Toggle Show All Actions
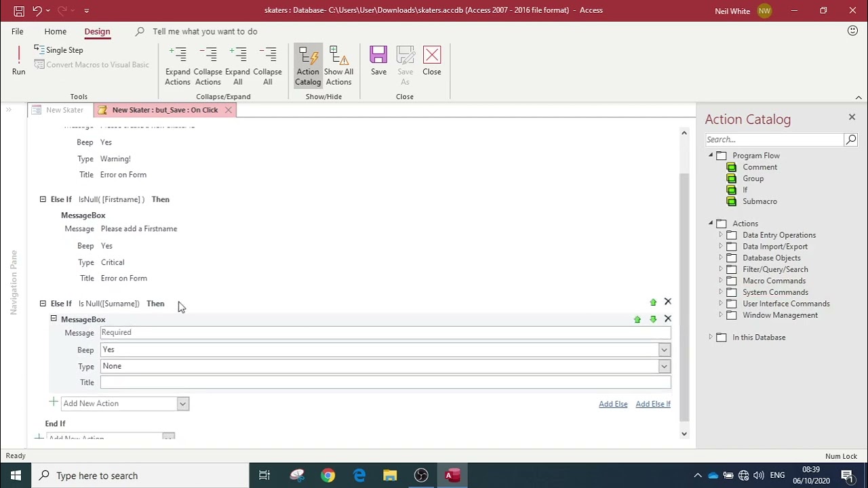 point(338,66)
